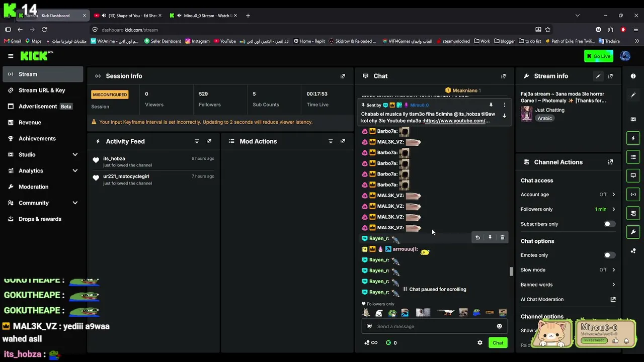
Task: Send message with the green Chat button
Action: pyautogui.click(x=498, y=343)
